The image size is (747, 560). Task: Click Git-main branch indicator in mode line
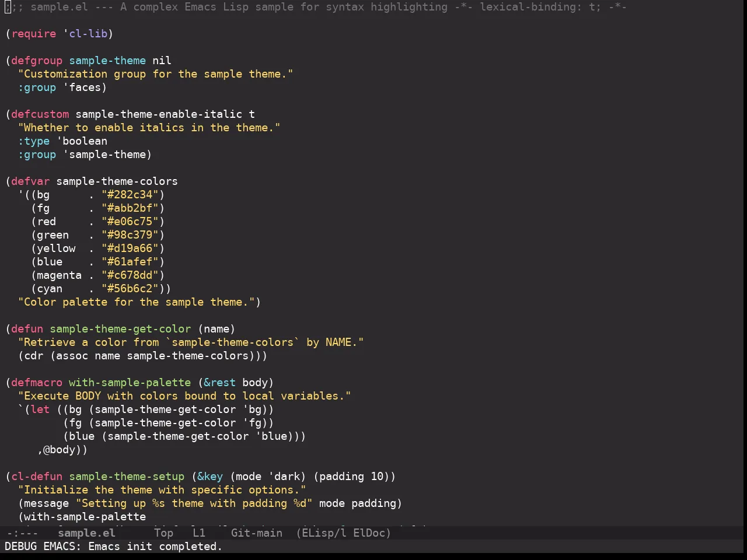pos(256,533)
